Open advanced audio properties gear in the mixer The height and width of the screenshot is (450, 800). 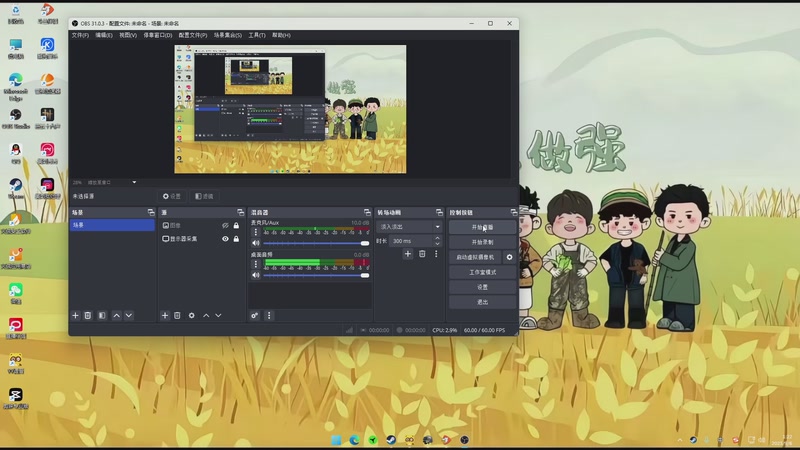point(255,316)
